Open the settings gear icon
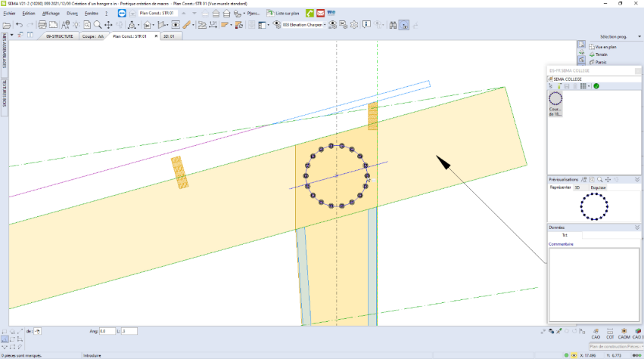Image resolution: width=644 pixels, height=359 pixels. [354, 25]
